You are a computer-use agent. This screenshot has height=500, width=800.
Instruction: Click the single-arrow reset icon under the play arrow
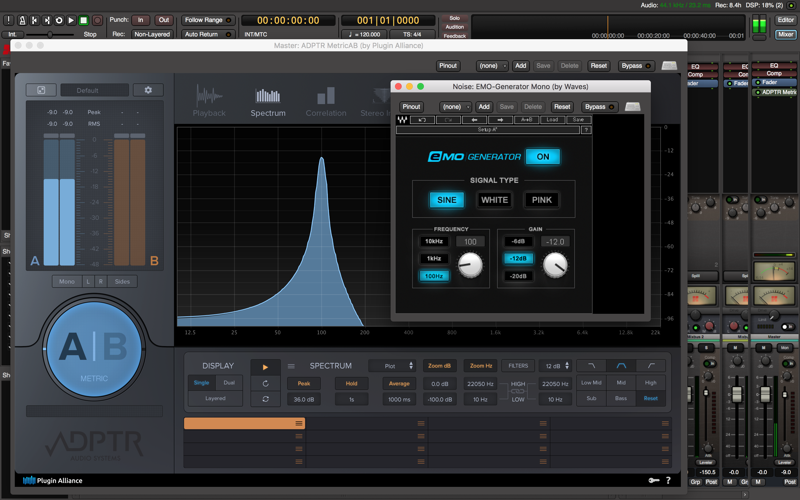point(265,383)
